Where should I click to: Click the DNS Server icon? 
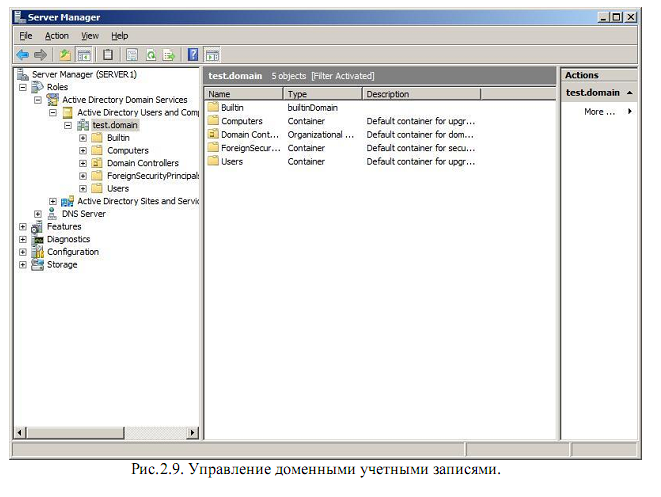point(52,214)
